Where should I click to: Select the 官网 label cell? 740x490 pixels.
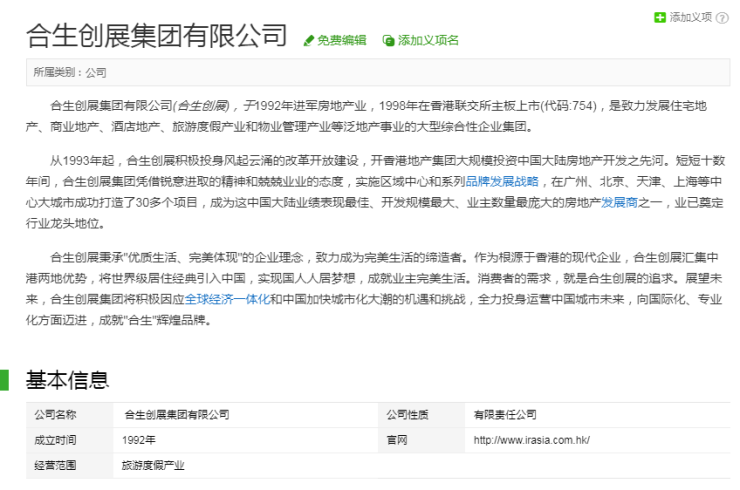421,440
